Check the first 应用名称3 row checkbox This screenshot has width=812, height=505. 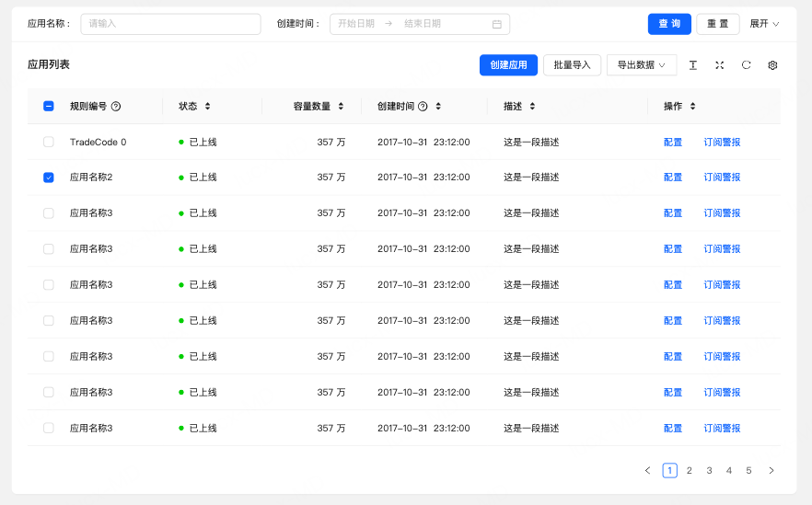click(48, 213)
